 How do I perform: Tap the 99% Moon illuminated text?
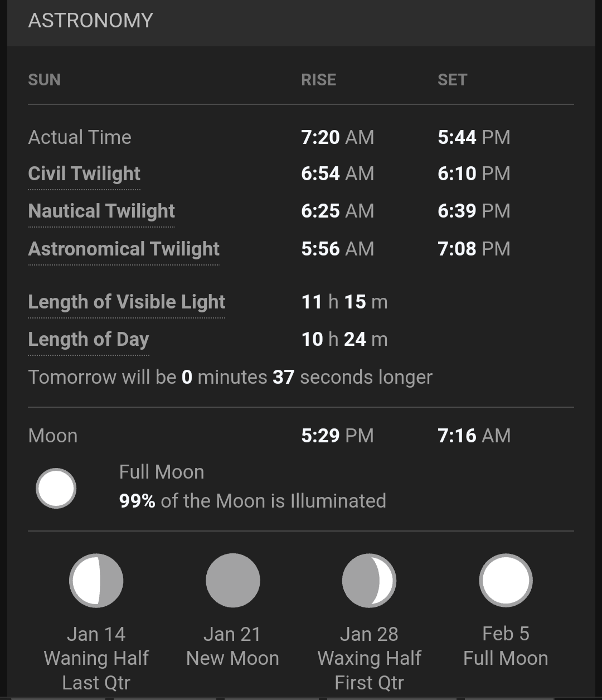[x=253, y=501]
